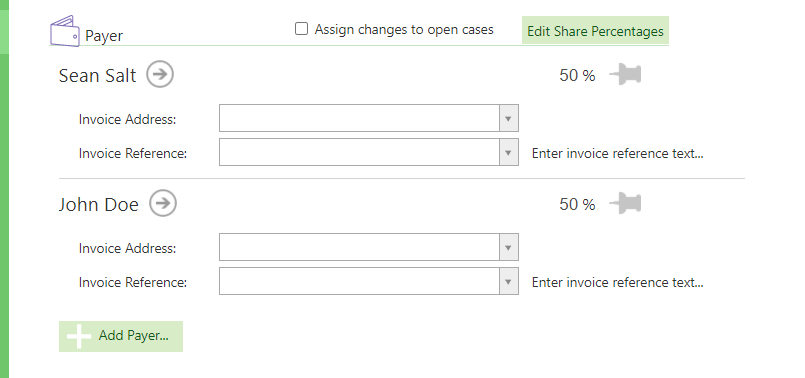Click Sean Salt's 50 % share value

(577, 75)
